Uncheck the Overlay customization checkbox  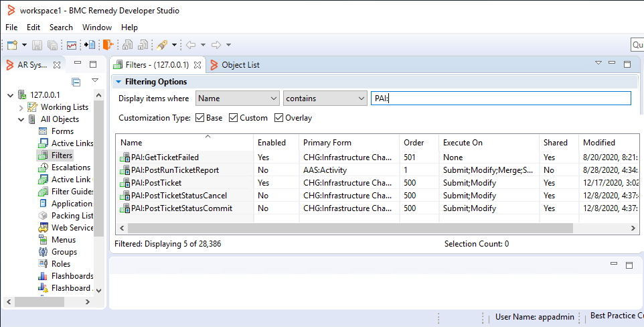[x=279, y=118]
